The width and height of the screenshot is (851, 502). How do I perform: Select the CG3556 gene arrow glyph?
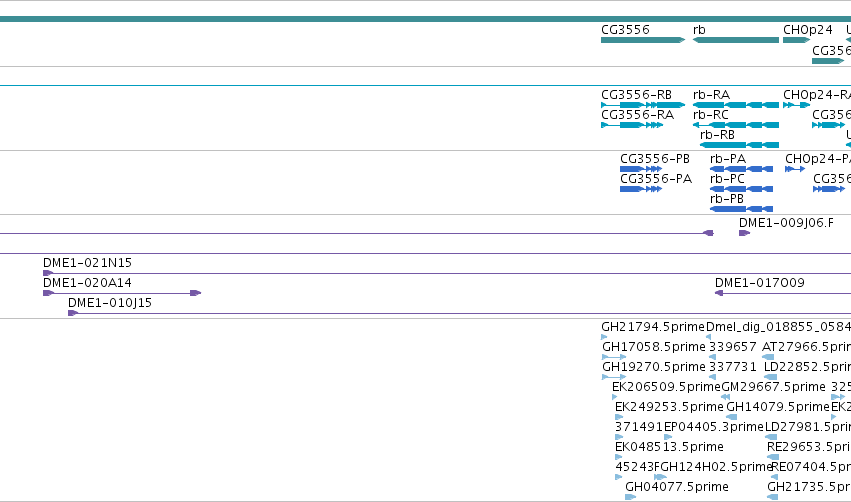coord(643,40)
